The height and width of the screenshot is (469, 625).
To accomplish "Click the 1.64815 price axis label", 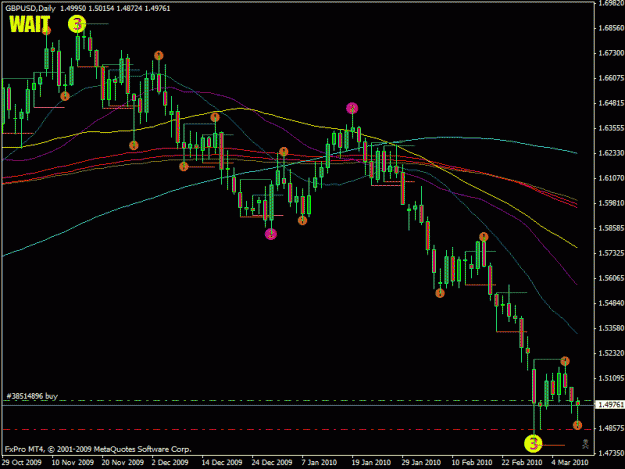I will pos(611,103).
